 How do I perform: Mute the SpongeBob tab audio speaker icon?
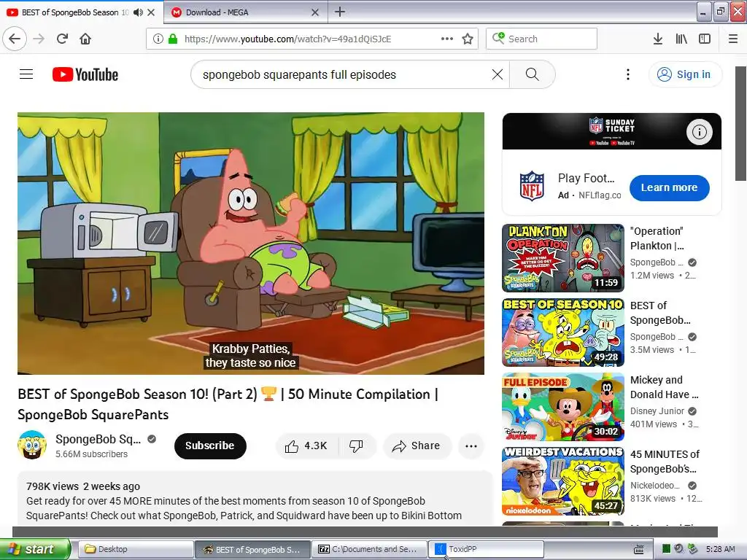click(x=138, y=12)
